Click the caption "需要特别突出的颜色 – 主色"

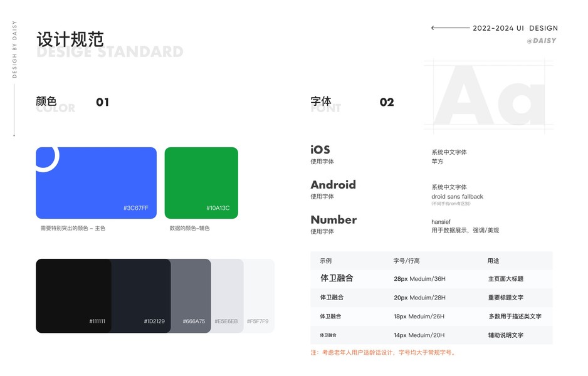73,228
